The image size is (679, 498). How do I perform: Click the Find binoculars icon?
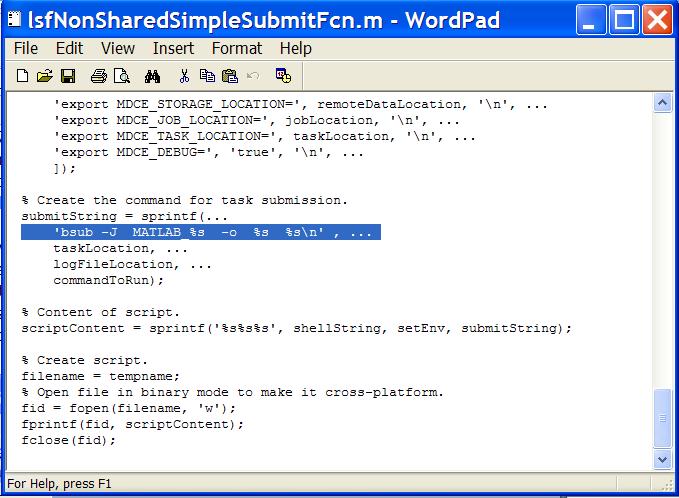coord(152,75)
